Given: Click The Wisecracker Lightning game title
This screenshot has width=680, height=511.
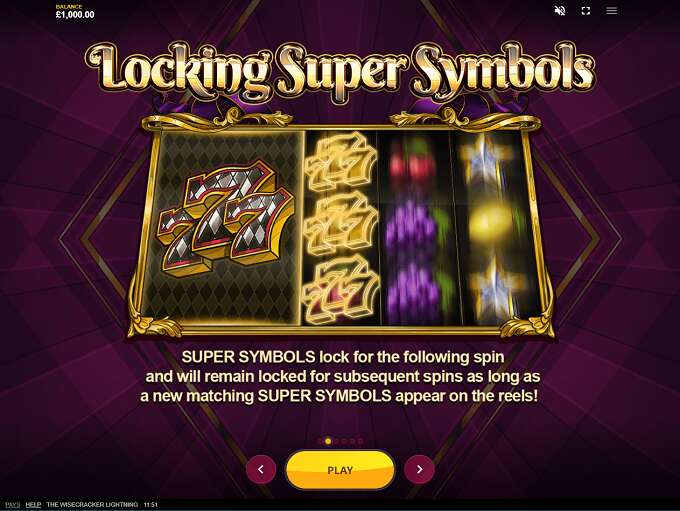Looking at the screenshot, I should pos(92,504).
